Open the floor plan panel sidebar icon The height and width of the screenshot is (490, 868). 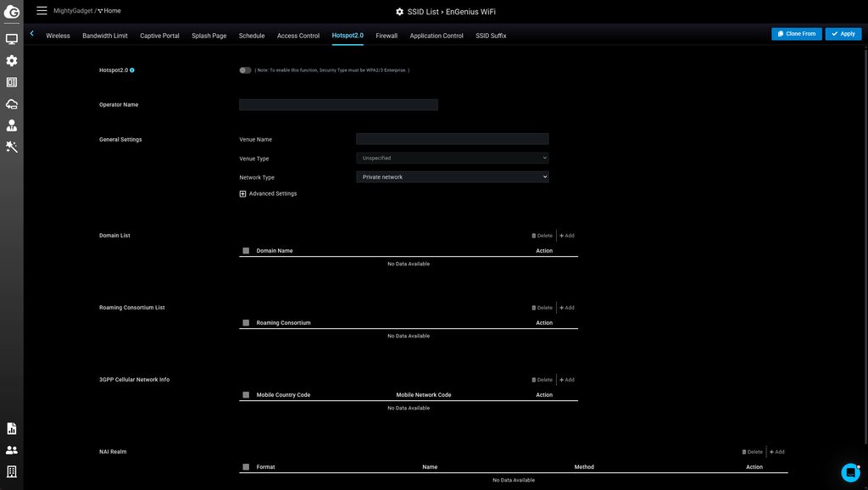(x=12, y=82)
